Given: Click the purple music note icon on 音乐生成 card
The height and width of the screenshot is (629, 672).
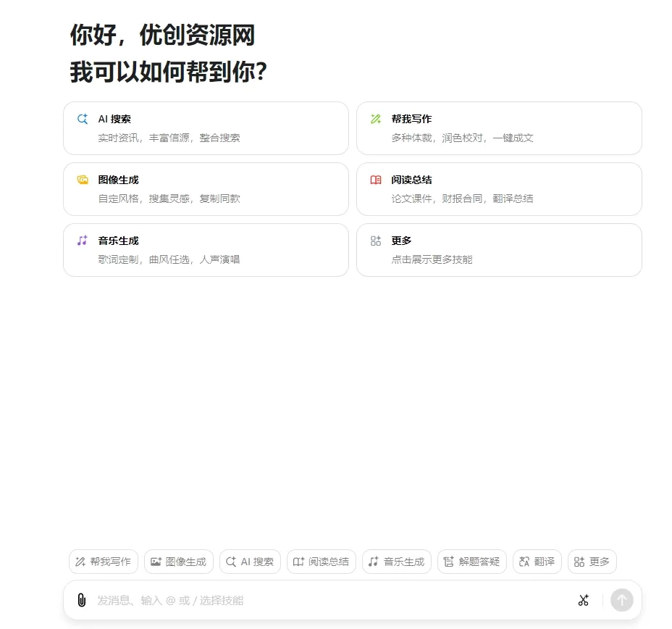Looking at the screenshot, I should tap(83, 241).
